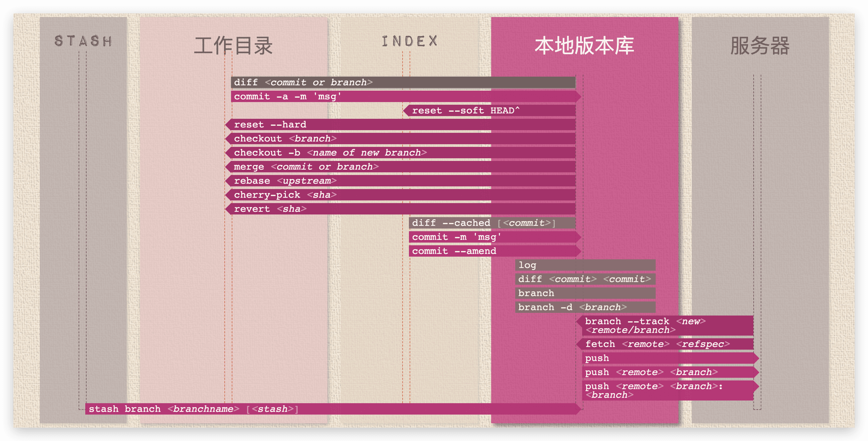Select 'checkout -b <name of new branch>'
Image resolution: width=868 pixels, height=441 pixels.
pos(400,153)
